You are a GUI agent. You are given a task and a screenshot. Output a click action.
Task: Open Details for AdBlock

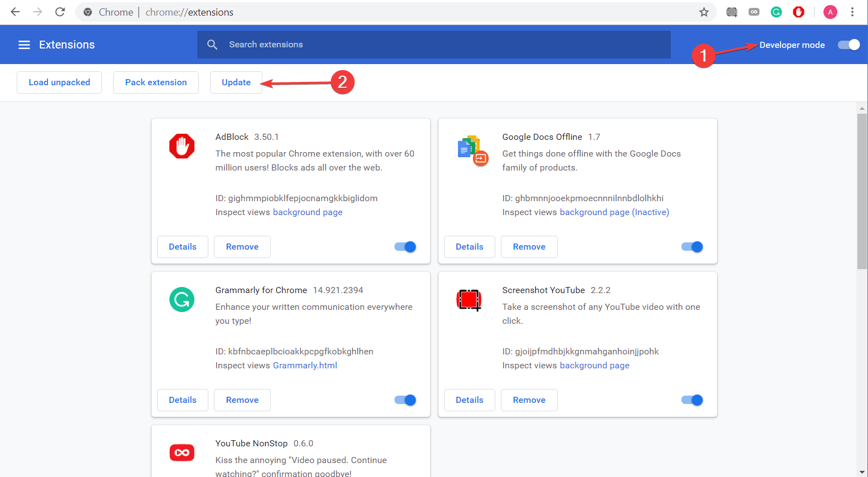[x=183, y=247]
